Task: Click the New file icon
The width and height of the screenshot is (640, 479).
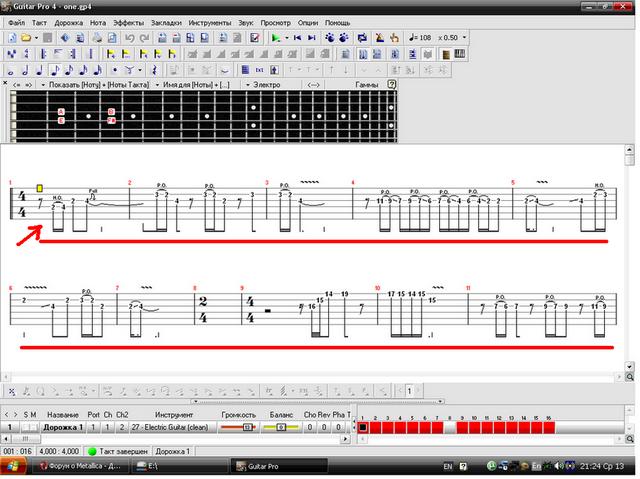Action: coord(11,38)
